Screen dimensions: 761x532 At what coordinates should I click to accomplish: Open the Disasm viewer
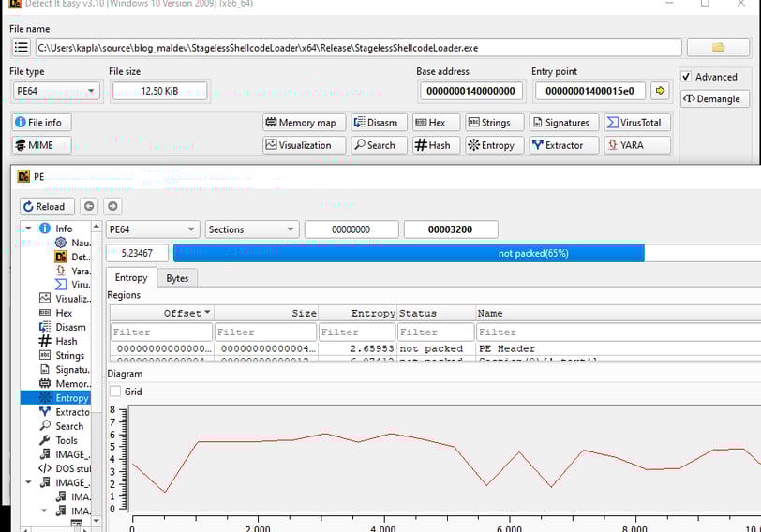coord(380,122)
